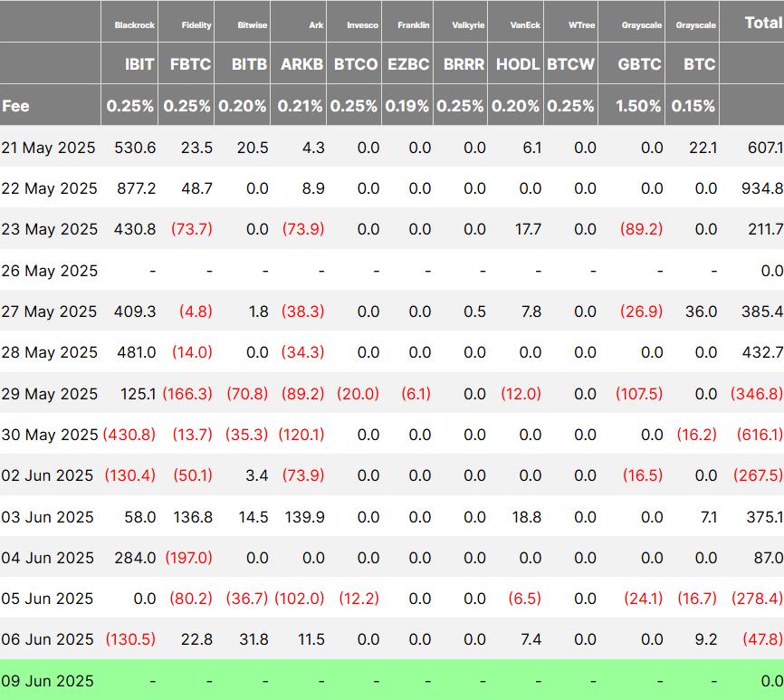Image resolution: width=784 pixels, height=700 pixels.
Task: Click the BTCO ticker header
Action: (x=356, y=64)
